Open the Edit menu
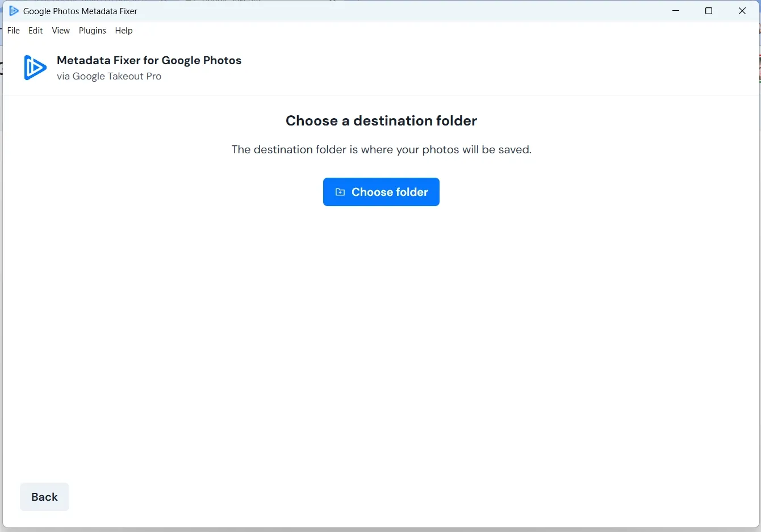The image size is (761, 532). (x=36, y=31)
